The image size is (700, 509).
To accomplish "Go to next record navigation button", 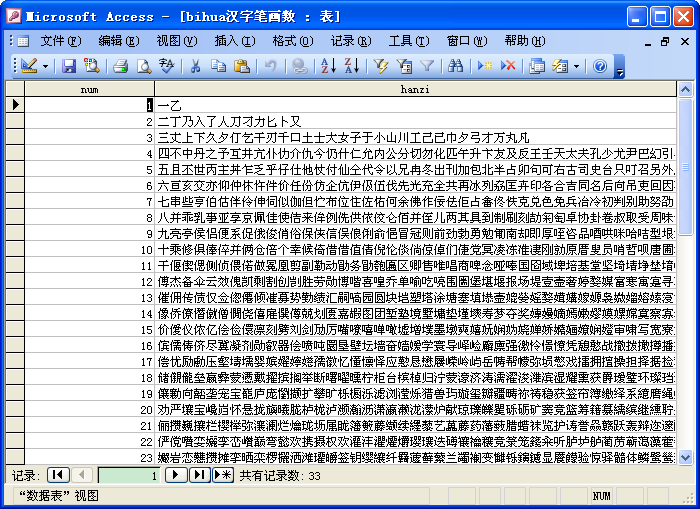I will 176,475.
